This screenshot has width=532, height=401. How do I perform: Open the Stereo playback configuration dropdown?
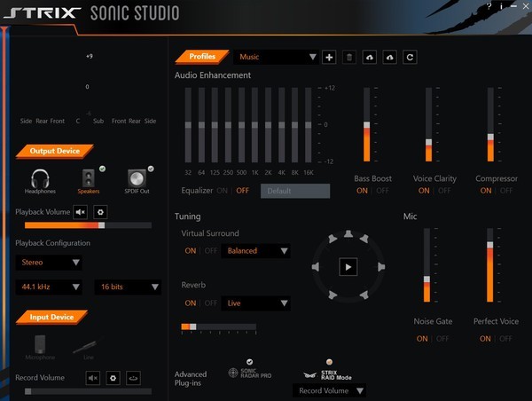[49, 263]
